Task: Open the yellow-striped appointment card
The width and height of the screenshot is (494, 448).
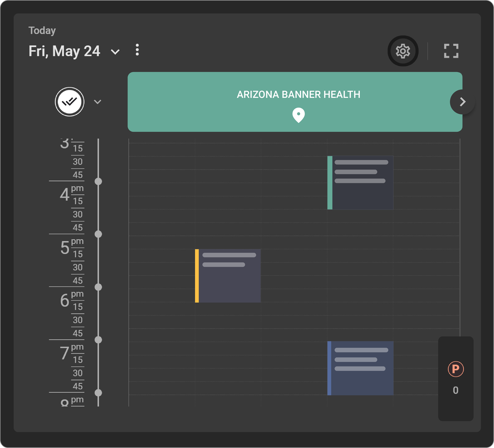Action: coord(228,276)
